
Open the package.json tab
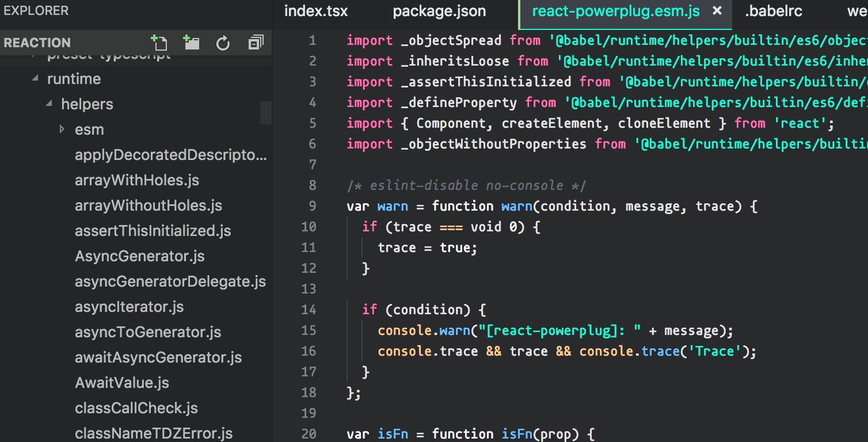(439, 10)
